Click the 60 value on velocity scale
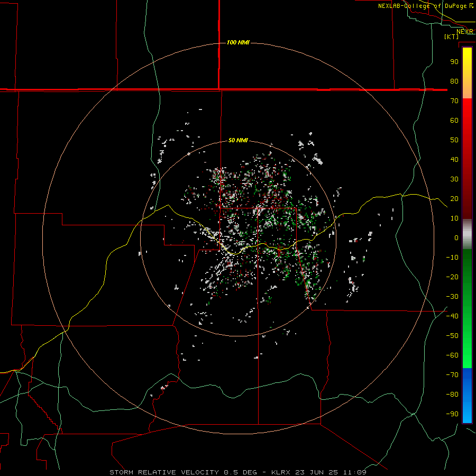The image size is (476, 476). [454, 120]
